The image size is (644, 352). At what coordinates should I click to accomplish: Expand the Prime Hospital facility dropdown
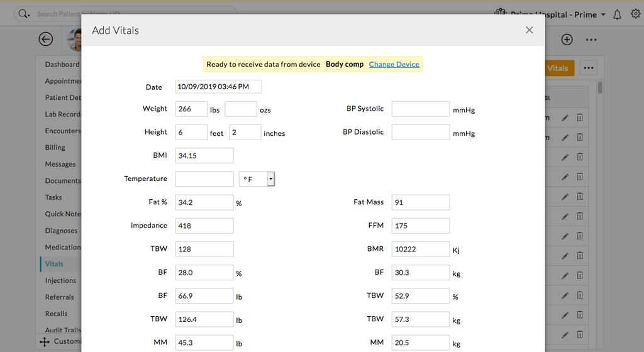tap(602, 14)
